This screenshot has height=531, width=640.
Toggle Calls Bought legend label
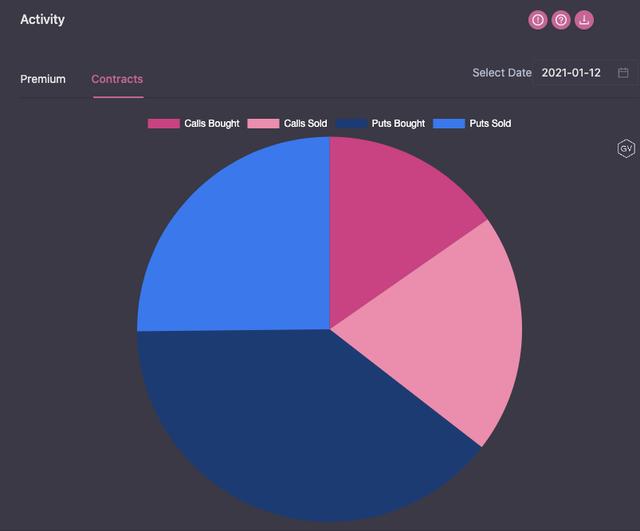point(212,123)
